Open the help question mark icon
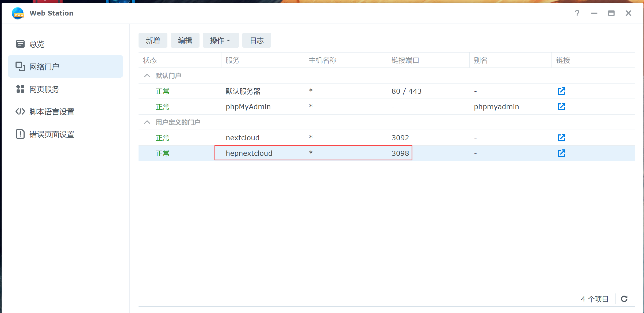Screen dimensions: 644x313 [x=577, y=13]
